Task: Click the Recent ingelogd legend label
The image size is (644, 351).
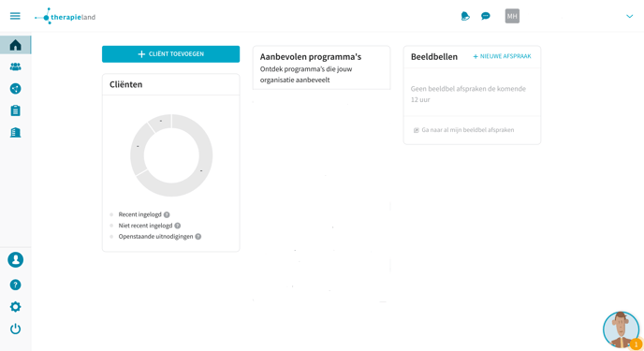Action: point(139,214)
